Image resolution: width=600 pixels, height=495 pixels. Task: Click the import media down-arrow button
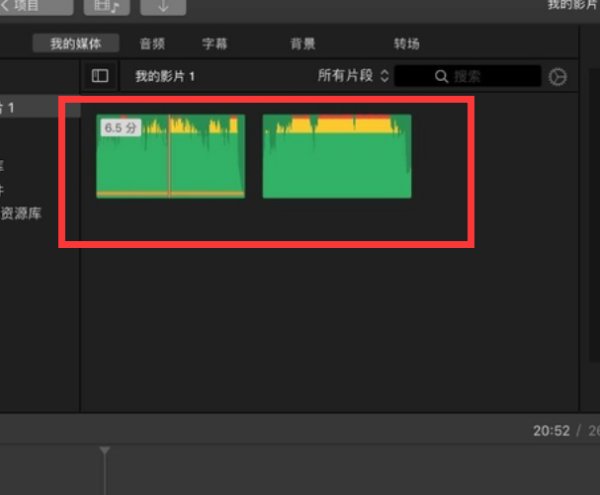[163, 6]
